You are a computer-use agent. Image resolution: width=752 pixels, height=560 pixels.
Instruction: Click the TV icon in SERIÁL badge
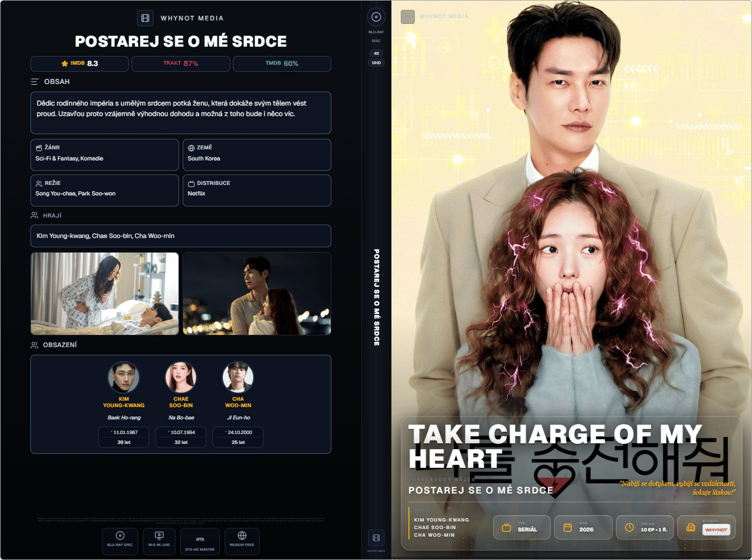[x=506, y=527]
